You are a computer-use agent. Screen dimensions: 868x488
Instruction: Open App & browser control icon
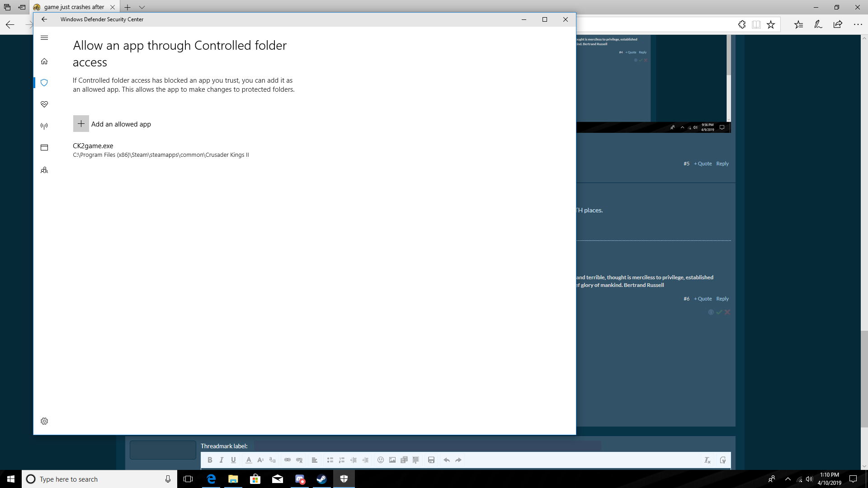(x=44, y=148)
